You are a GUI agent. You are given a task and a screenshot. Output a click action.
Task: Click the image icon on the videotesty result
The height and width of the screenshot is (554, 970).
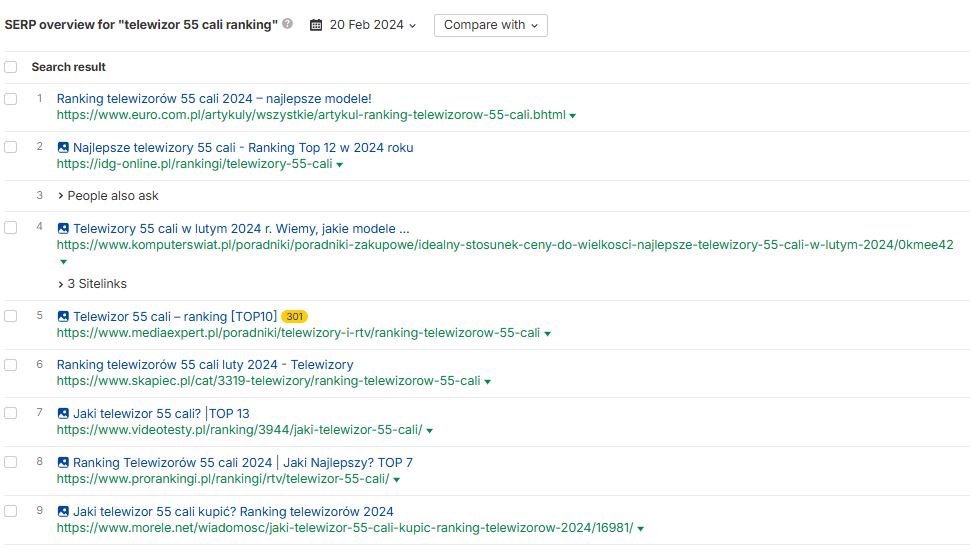pos(63,413)
